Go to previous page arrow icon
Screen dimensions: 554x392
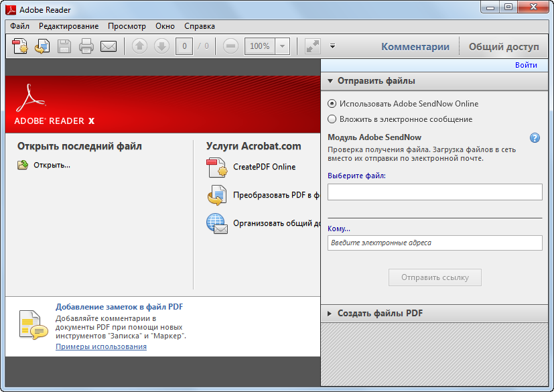click(x=139, y=46)
